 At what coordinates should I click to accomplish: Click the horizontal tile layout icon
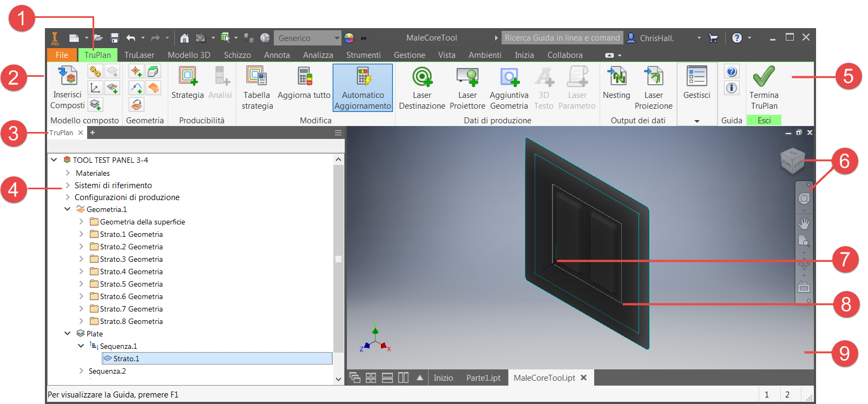[x=387, y=377]
